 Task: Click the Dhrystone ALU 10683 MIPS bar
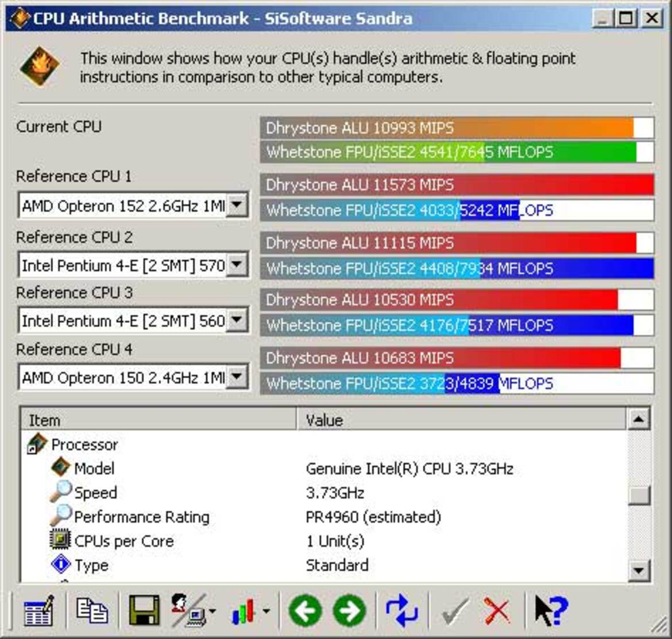[457, 358]
